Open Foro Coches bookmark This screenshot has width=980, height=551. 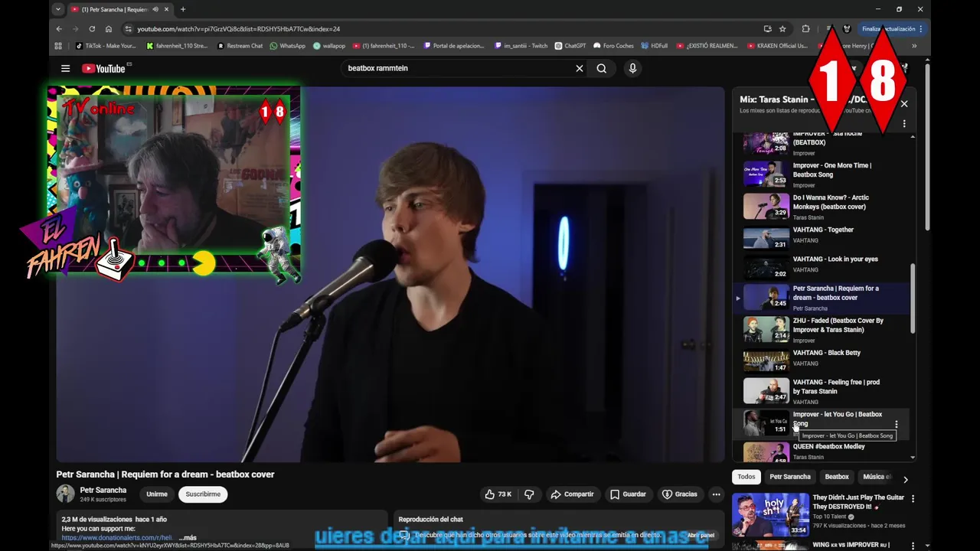coord(613,46)
